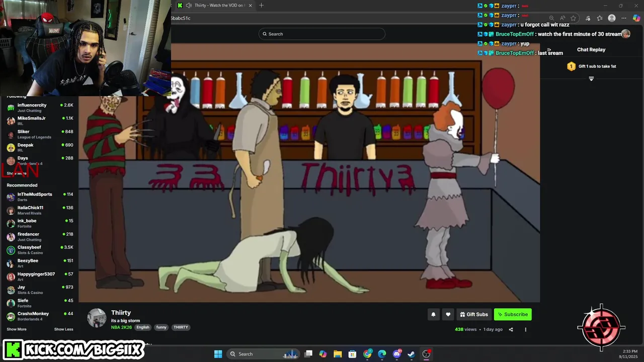Open BeezyBee recommended channel
This screenshot has height=362, width=644.
coord(39,263)
